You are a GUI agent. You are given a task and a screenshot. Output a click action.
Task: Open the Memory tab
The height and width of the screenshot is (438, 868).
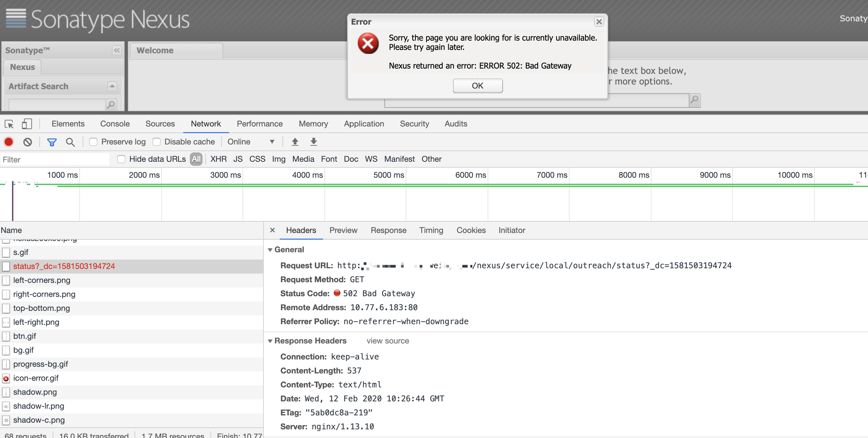(x=313, y=123)
